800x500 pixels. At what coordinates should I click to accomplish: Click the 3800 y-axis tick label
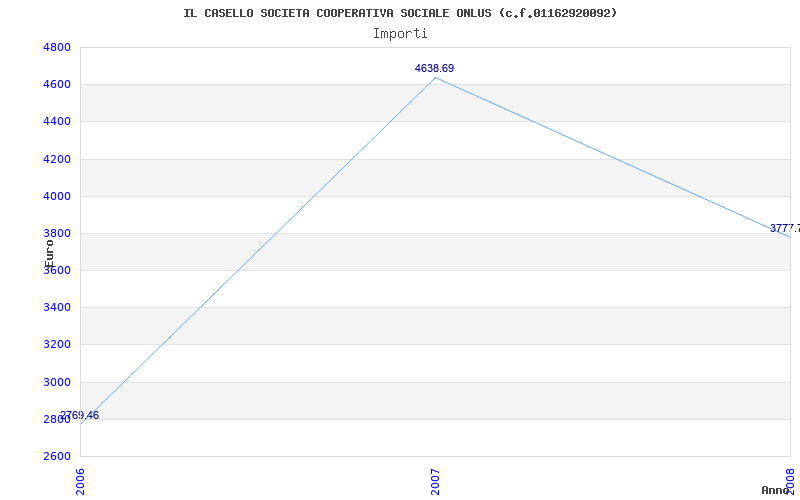click(57, 234)
